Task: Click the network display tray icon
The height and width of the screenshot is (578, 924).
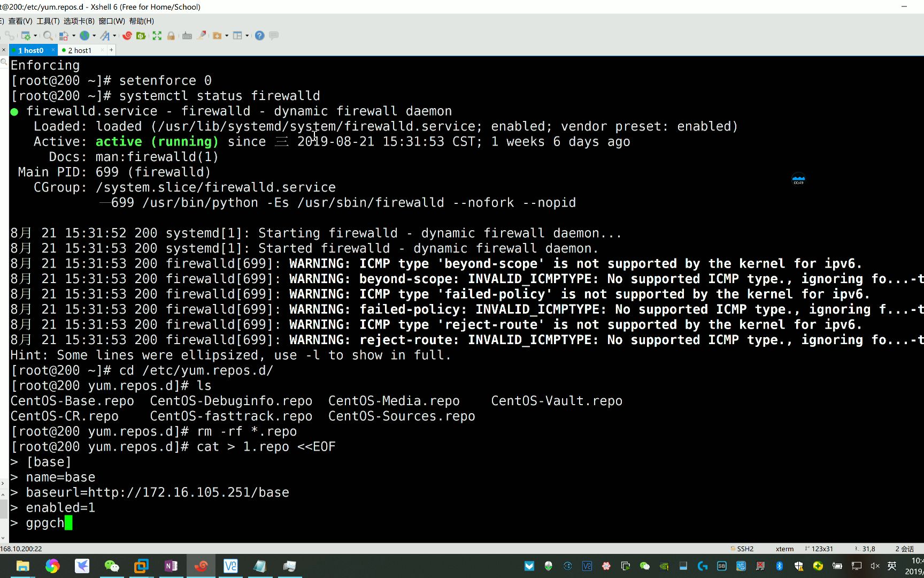Action: tap(857, 566)
